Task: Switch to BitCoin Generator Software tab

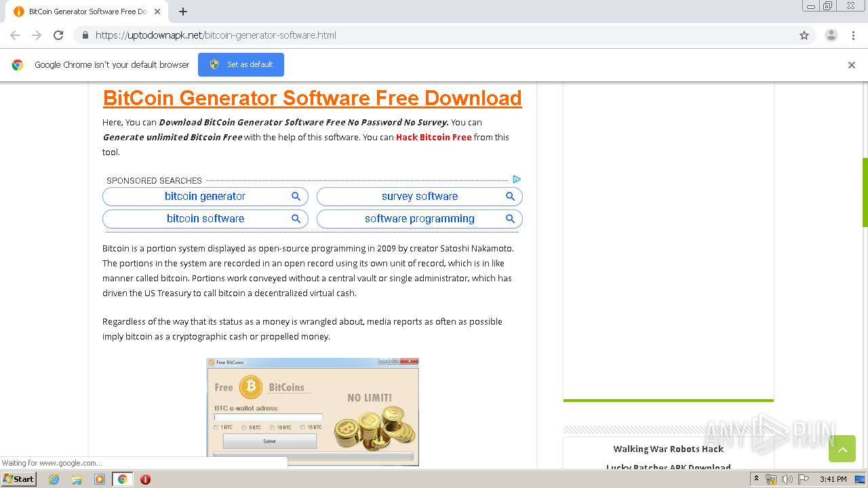Action: [x=88, y=12]
